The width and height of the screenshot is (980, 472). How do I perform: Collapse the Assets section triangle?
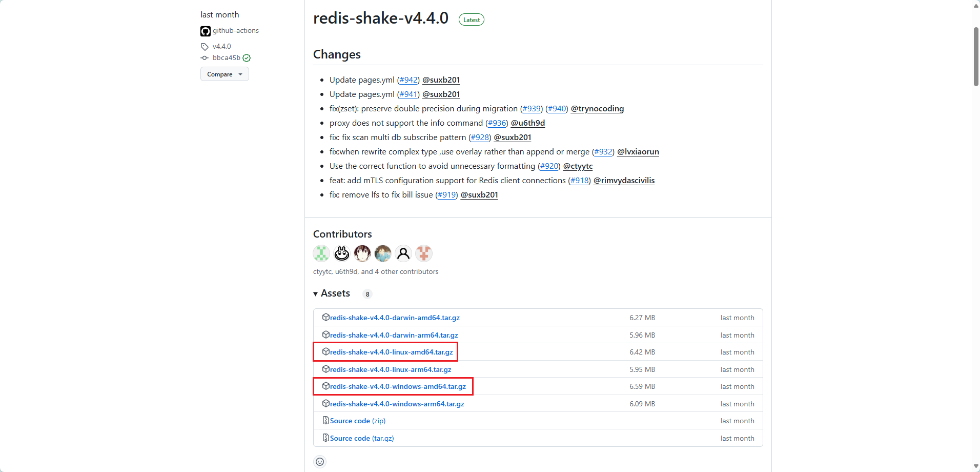point(316,294)
